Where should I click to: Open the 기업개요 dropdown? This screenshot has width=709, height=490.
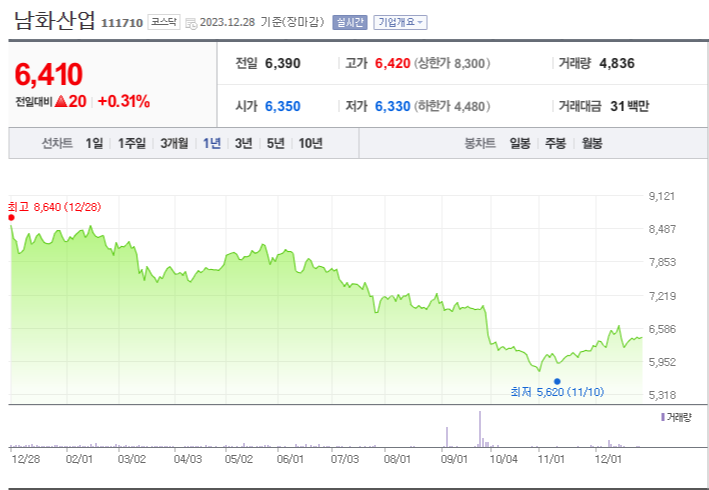pyautogui.click(x=400, y=22)
